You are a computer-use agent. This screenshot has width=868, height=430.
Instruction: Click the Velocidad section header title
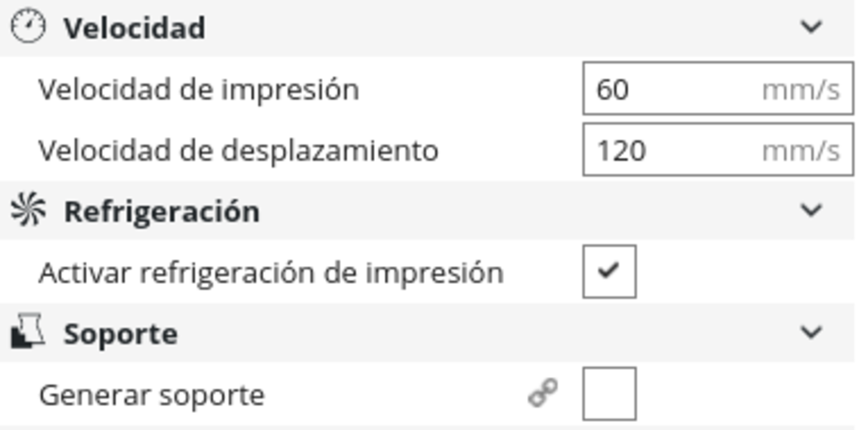tap(134, 29)
